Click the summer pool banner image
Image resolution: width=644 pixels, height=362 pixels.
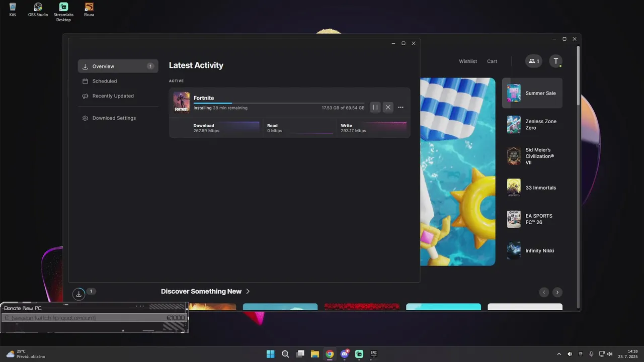(457, 171)
